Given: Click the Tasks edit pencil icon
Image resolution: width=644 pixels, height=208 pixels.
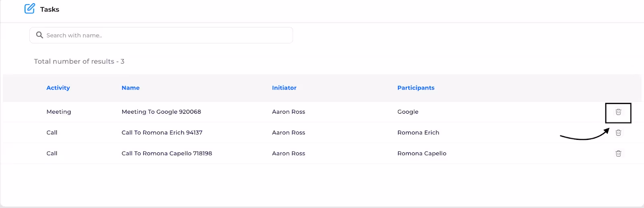Looking at the screenshot, I should point(29,8).
